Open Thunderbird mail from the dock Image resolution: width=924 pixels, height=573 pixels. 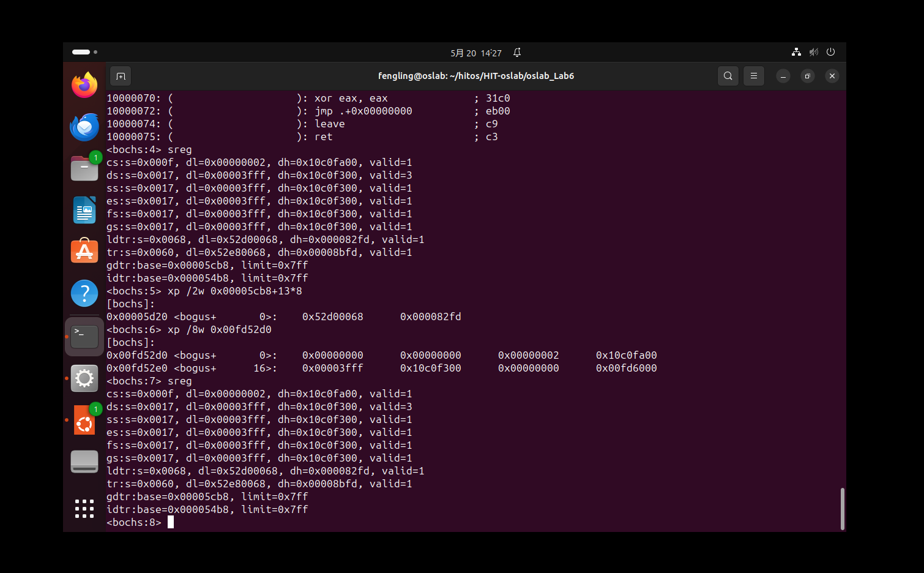pos(84,127)
